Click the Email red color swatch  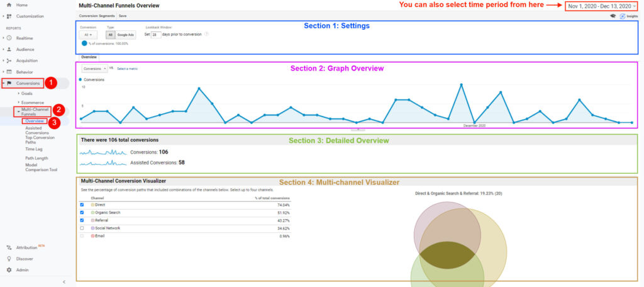pyautogui.click(x=92, y=236)
